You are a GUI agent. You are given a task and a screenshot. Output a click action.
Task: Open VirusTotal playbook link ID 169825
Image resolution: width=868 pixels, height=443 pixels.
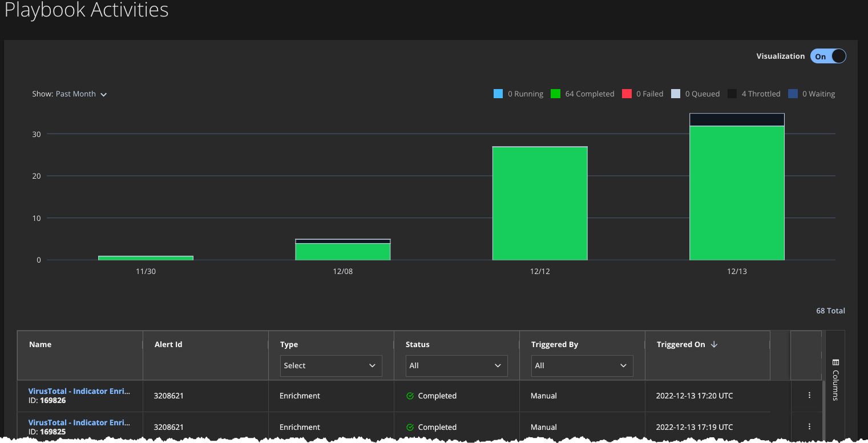coord(79,423)
